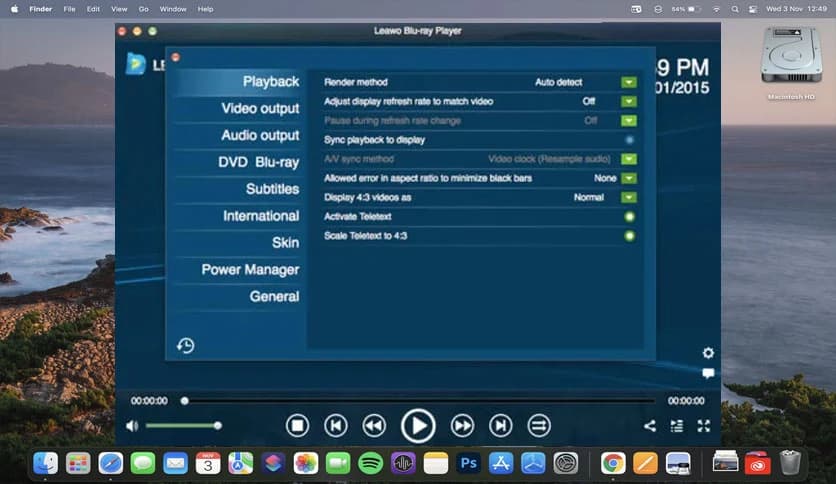The width and height of the screenshot is (836, 484).
Task: Click the 'Auto detect' render method value
Action: pos(558,82)
